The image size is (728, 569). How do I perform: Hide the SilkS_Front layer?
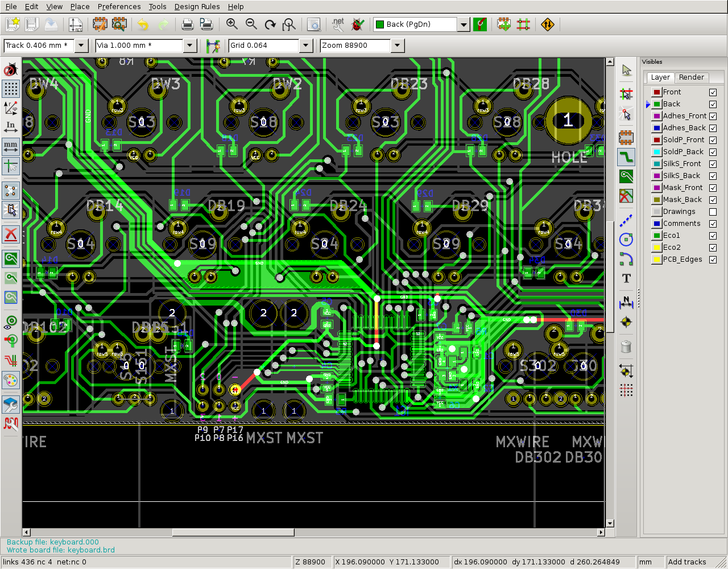713,164
